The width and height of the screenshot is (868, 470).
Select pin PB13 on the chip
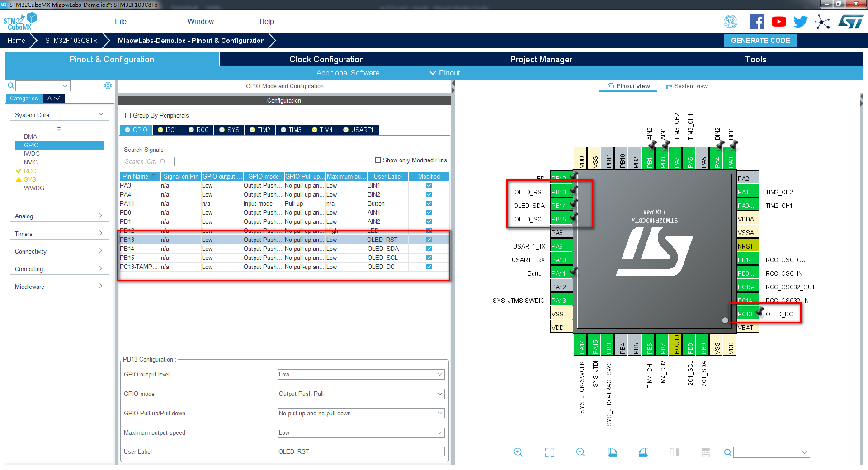coord(561,192)
